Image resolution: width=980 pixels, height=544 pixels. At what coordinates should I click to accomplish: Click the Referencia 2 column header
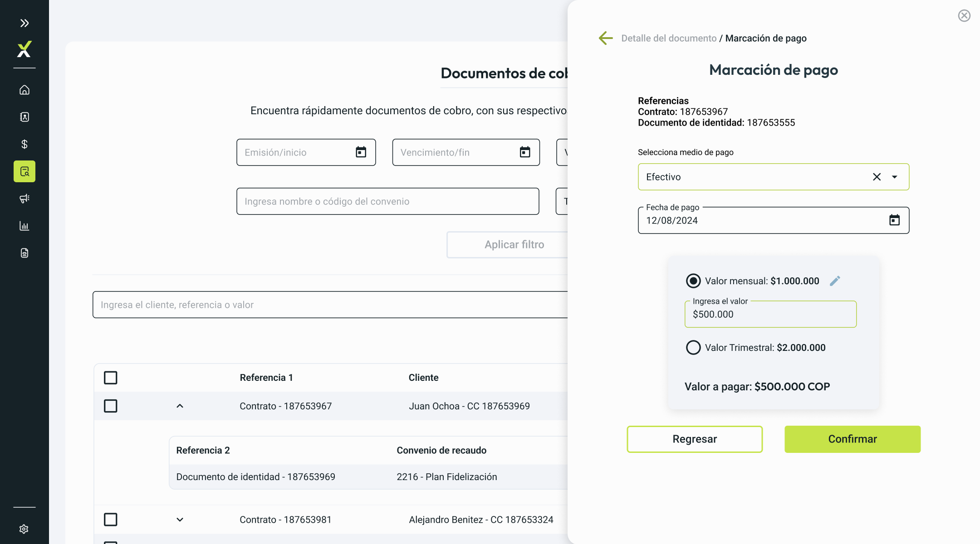(x=203, y=450)
